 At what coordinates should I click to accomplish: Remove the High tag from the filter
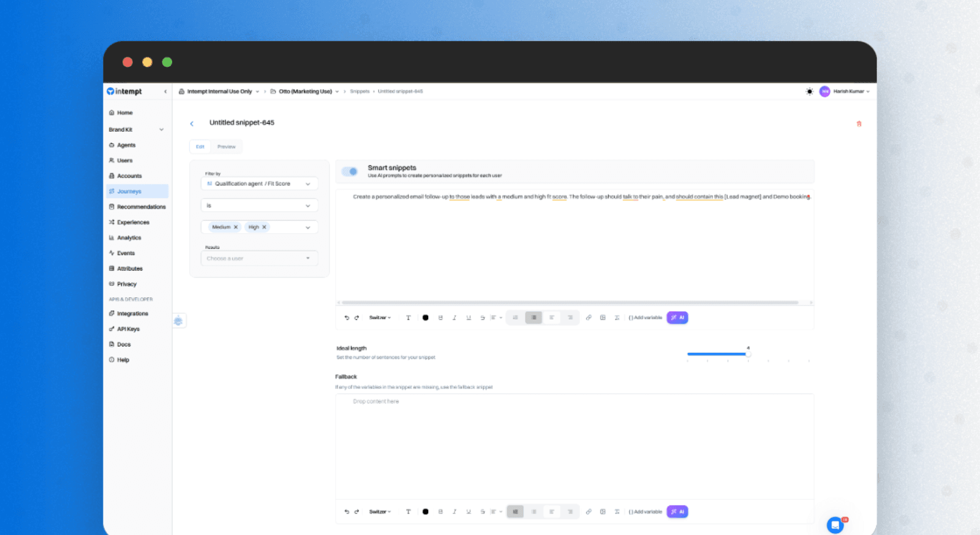(x=265, y=227)
